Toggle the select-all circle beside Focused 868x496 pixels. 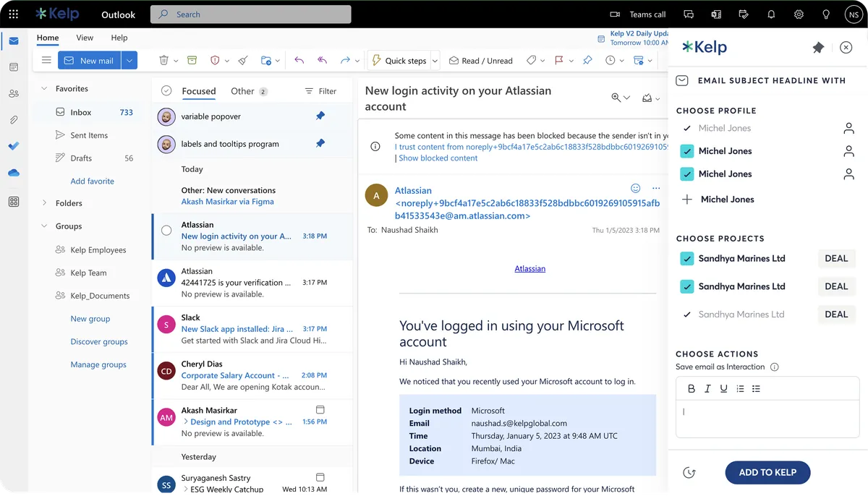[166, 91]
